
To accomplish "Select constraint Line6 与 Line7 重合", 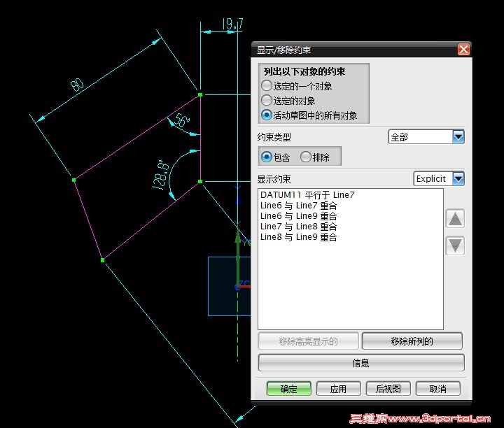I will coord(299,206).
